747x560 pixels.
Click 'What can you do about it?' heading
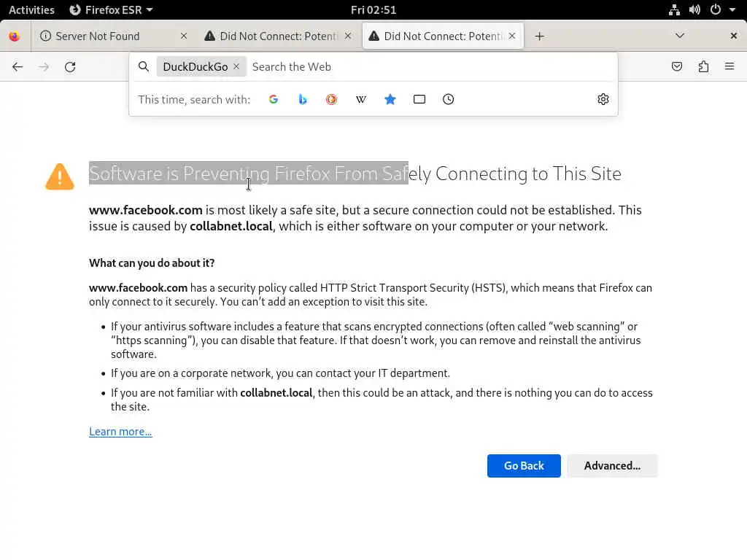pyautogui.click(x=152, y=262)
